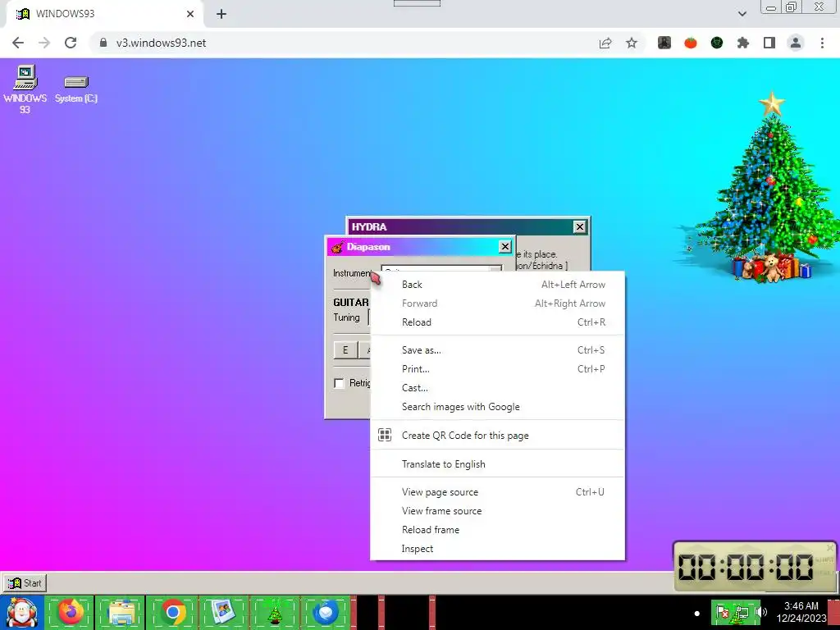Bookmark this tab with the star icon
Image resolution: width=840 pixels, height=630 pixels.
(x=632, y=43)
